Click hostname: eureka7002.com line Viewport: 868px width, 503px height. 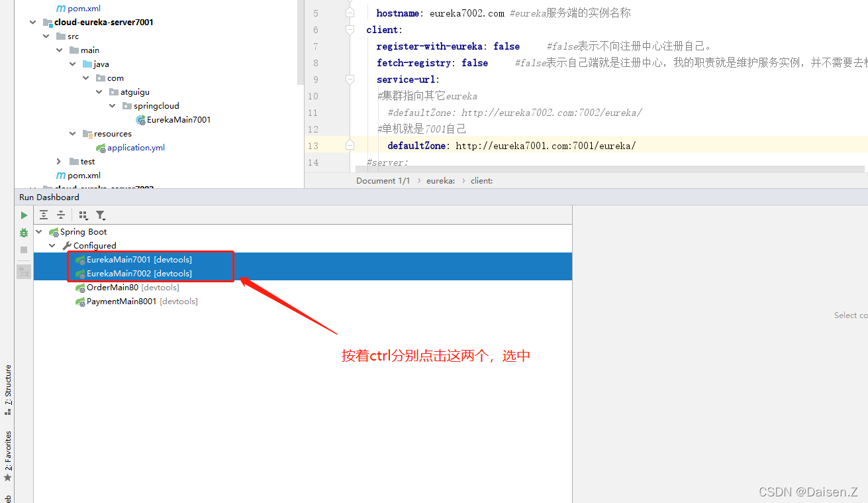point(440,13)
